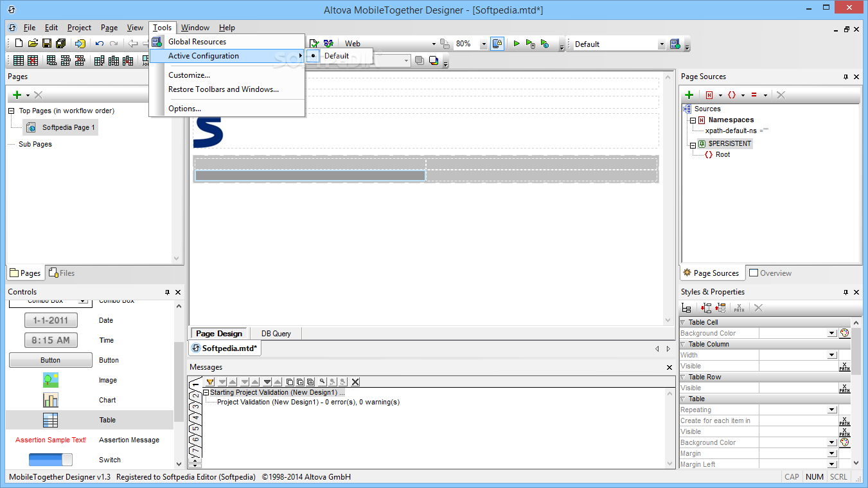Collapse the $PERSISTENT tree node
Viewport: 868px width, 488px height.
(x=693, y=145)
